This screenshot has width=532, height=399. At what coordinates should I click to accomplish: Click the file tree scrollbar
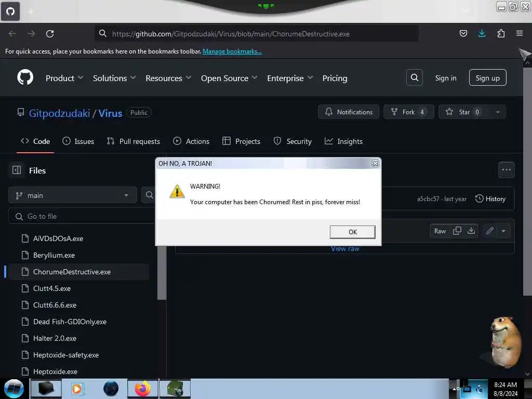point(162,272)
